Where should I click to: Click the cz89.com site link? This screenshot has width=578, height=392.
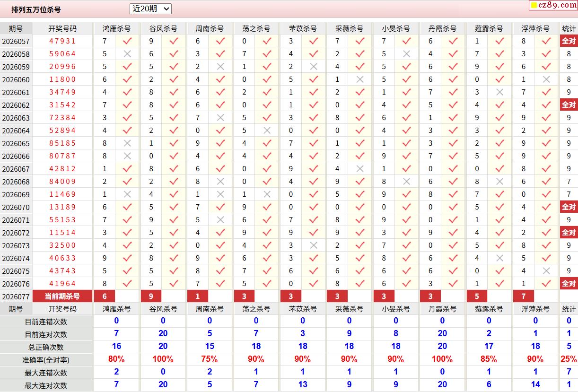coord(553,5)
